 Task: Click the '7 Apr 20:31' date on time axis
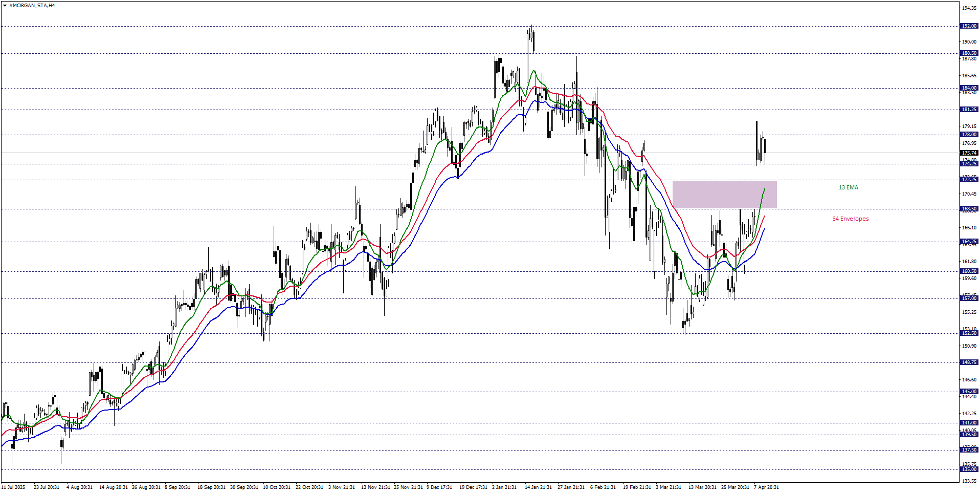(766, 487)
